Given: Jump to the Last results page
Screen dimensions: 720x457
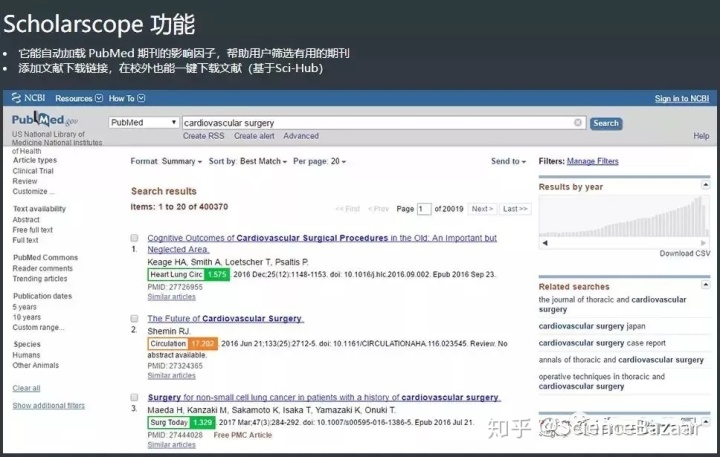Looking at the screenshot, I should click(x=515, y=209).
